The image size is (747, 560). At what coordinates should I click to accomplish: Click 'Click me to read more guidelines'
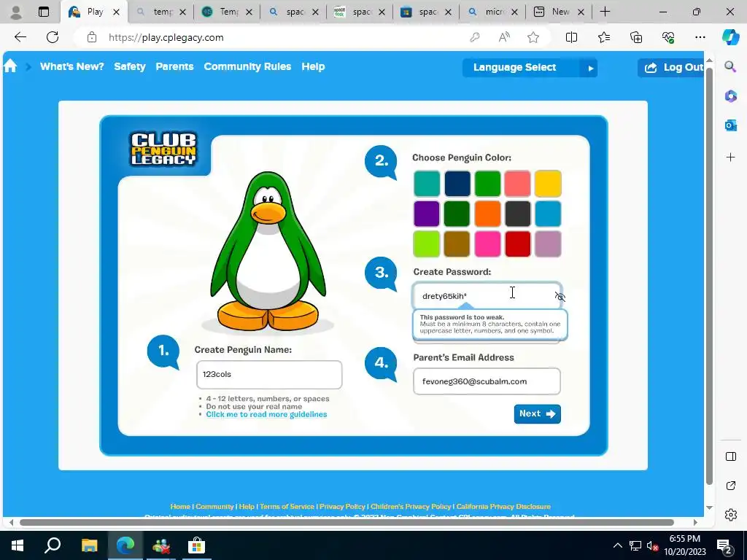[266, 414]
